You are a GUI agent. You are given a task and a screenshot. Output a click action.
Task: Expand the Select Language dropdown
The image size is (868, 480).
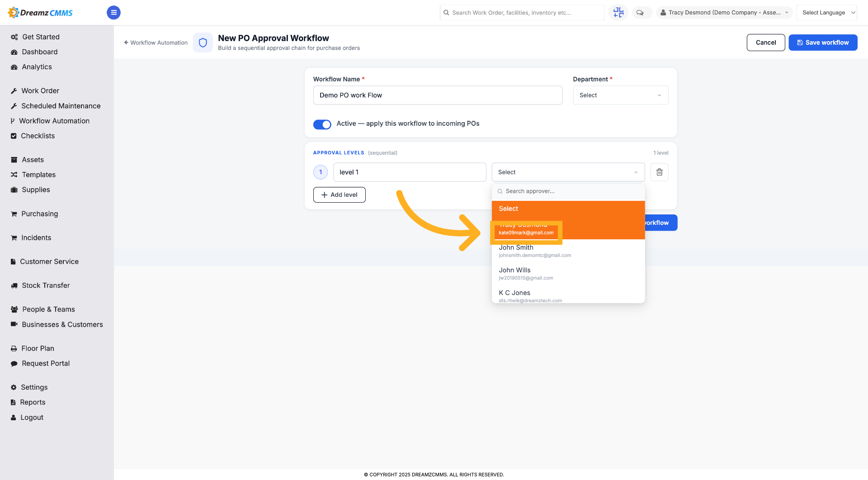click(x=826, y=13)
